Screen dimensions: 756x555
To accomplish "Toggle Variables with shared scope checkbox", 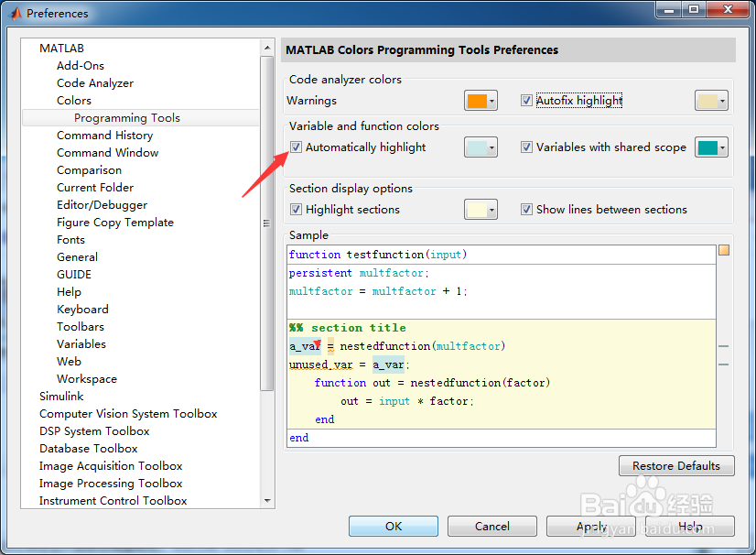I will [x=526, y=147].
